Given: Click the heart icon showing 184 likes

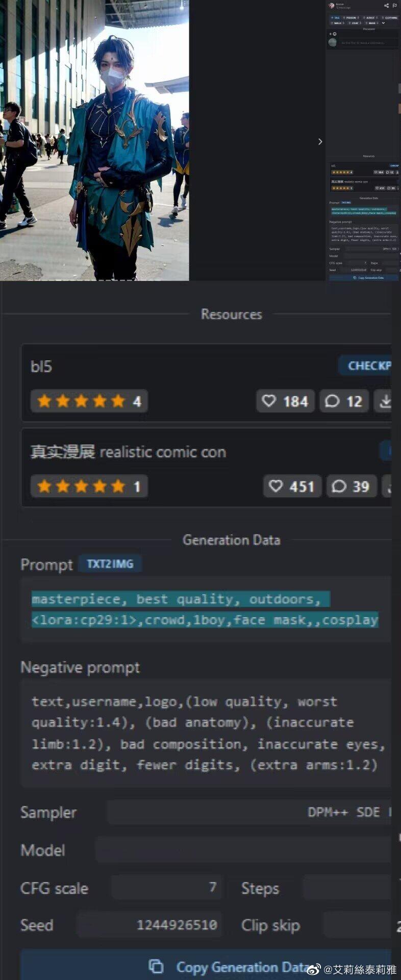Looking at the screenshot, I should tap(269, 401).
